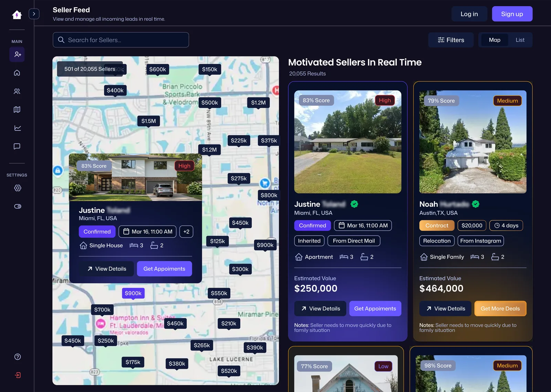Open the analytics chart icon in sidebar
Viewport: 551px width, 392px height.
click(x=17, y=128)
